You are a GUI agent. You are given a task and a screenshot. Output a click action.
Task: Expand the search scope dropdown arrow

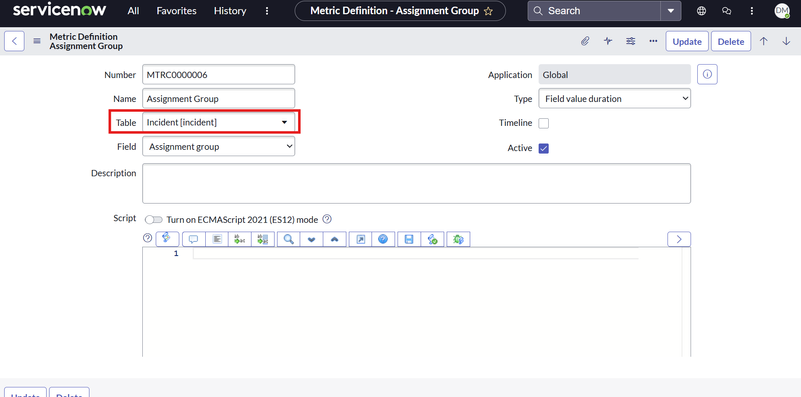click(x=671, y=11)
